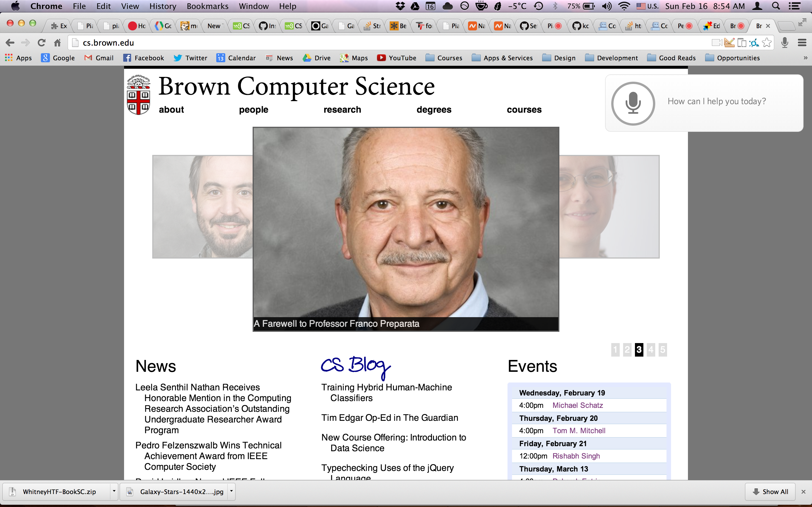This screenshot has width=812, height=507.
Task: Bookmark this page with star icon
Action: [x=767, y=43]
